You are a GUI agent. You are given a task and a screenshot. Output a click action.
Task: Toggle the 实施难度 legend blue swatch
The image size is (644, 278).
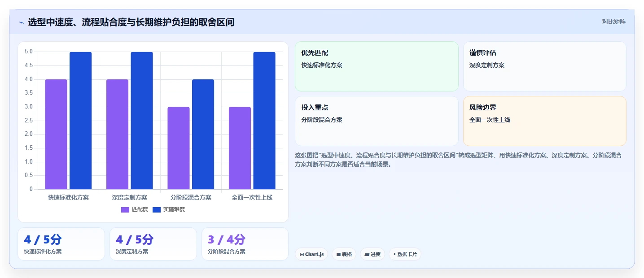(157, 209)
